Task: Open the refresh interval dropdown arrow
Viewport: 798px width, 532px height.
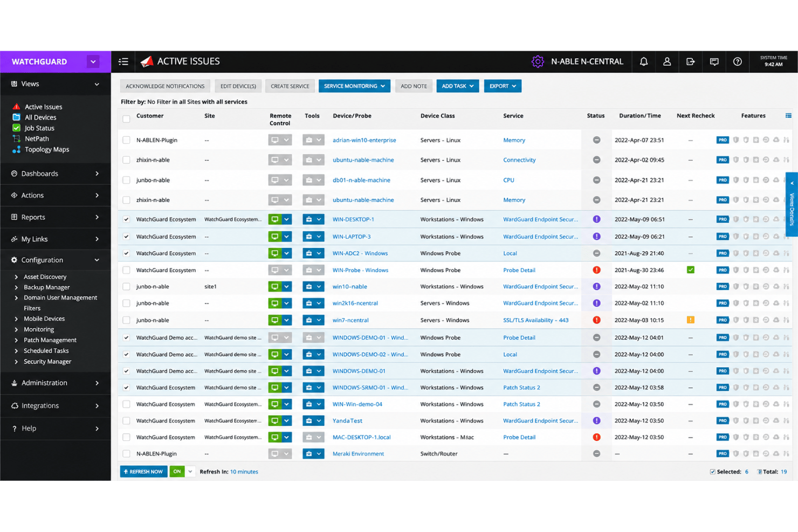Action: point(190,472)
